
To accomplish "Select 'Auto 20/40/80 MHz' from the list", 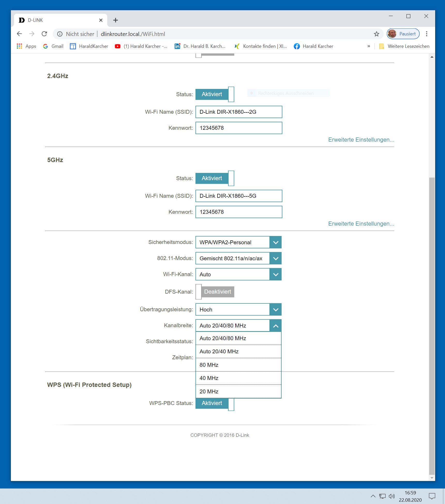I will (x=238, y=338).
